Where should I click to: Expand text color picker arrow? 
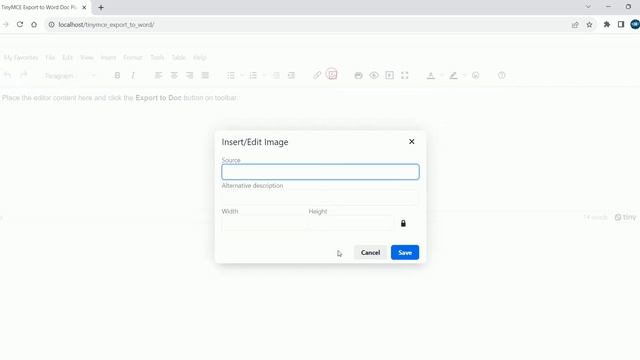442,76
